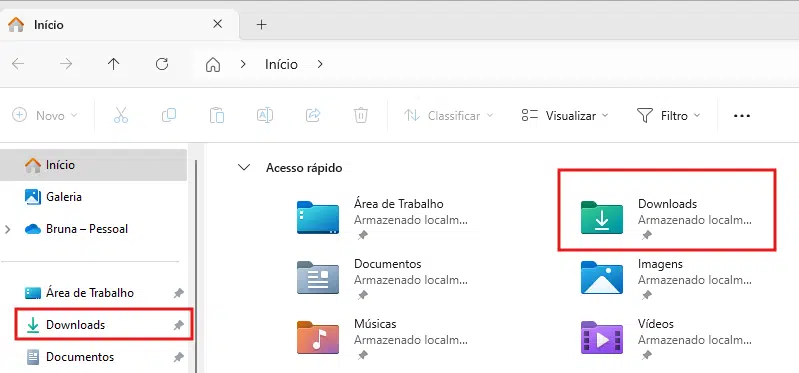Open the three-dot more options menu
This screenshot has width=799, height=373.
click(x=741, y=116)
